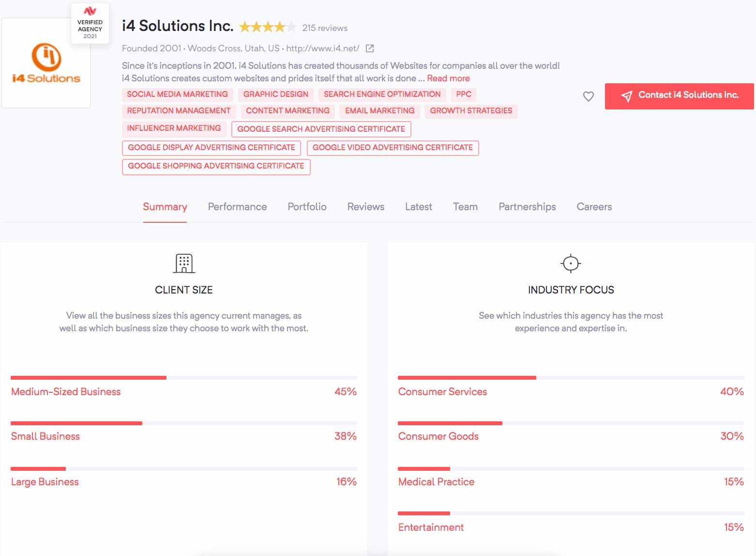Click the Graphic Design tag
This screenshot has height=556, width=756.
pyautogui.click(x=276, y=94)
